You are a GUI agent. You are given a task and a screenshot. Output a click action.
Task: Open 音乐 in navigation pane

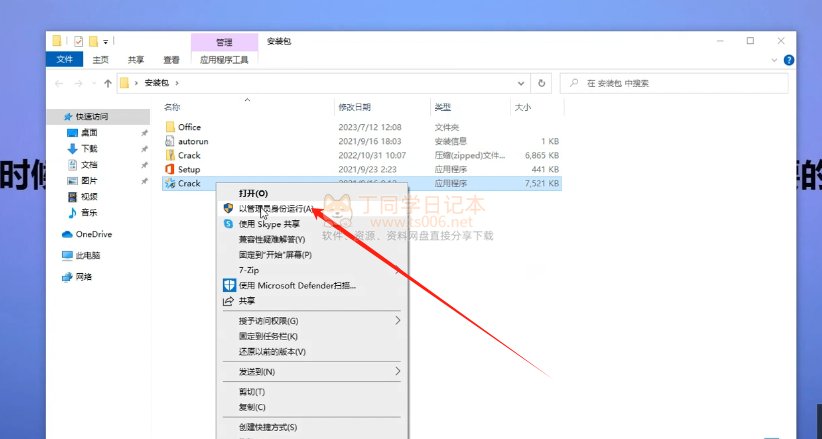pos(89,212)
